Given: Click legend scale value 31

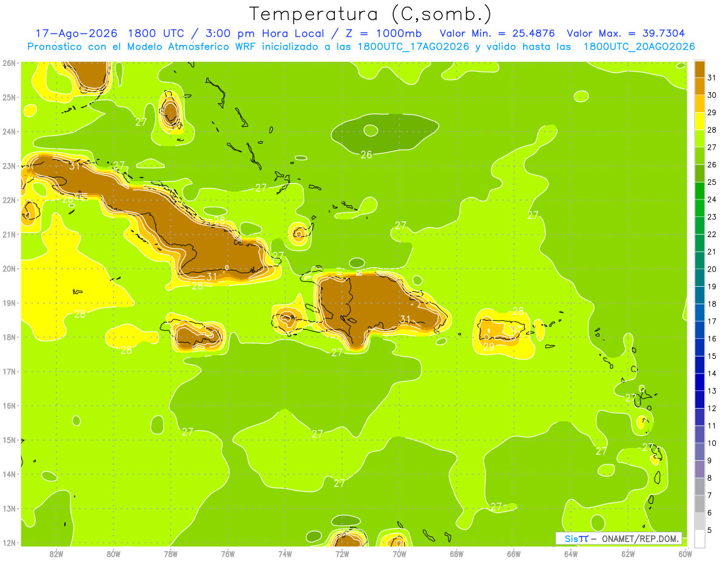Looking at the screenshot, I should pyautogui.click(x=712, y=78).
